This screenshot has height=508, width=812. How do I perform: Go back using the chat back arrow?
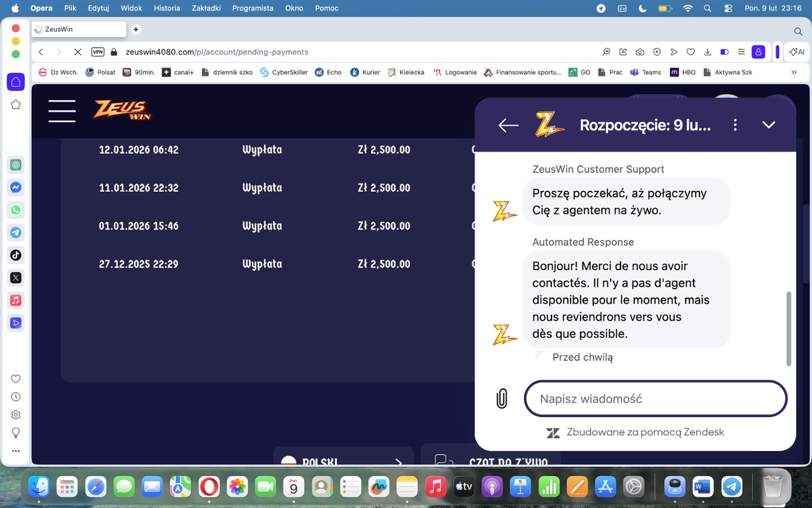[x=508, y=125]
